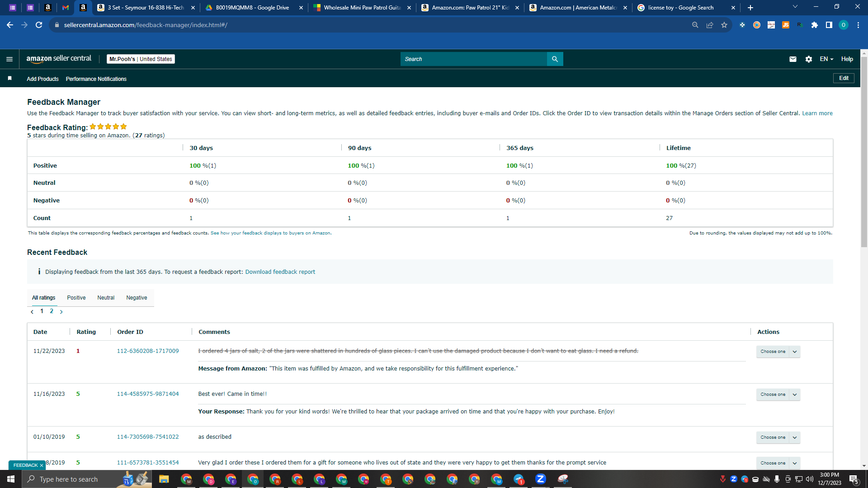Open order 111-6573781-3551454
868x488 pixels.
point(148,463)
